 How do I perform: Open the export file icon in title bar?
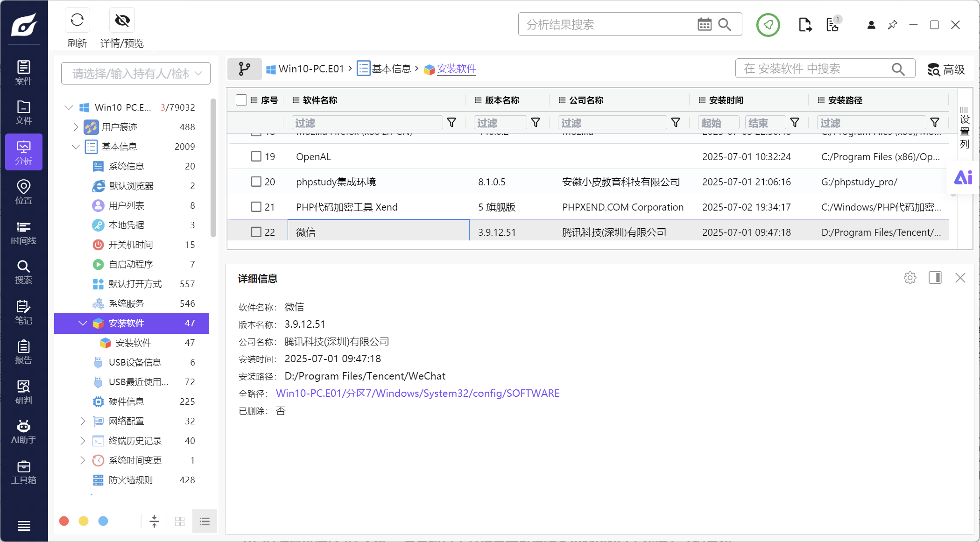tap(805, 24)
